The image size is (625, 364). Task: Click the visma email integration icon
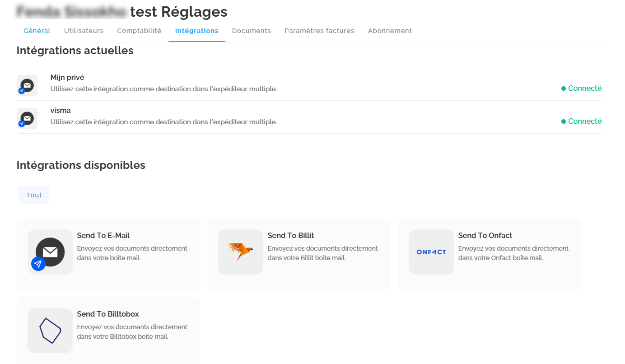[27, 118]
